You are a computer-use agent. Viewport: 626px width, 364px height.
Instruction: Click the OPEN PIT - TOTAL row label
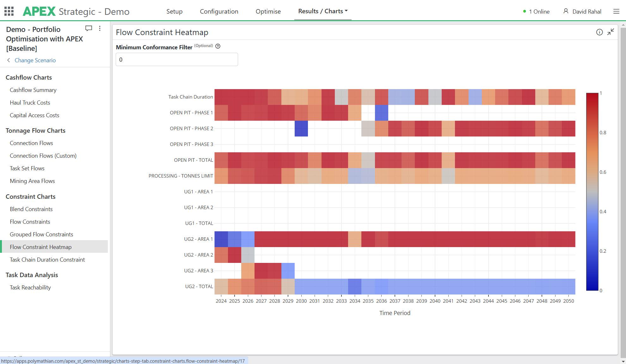click(x=193, y=160)
